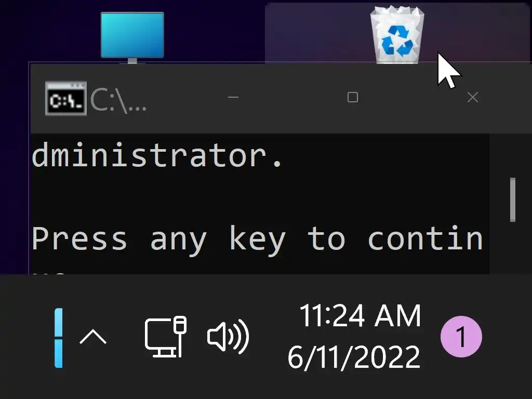Select the This PC desktop icon
The image size is (532, 399).
tap(132, 37)
